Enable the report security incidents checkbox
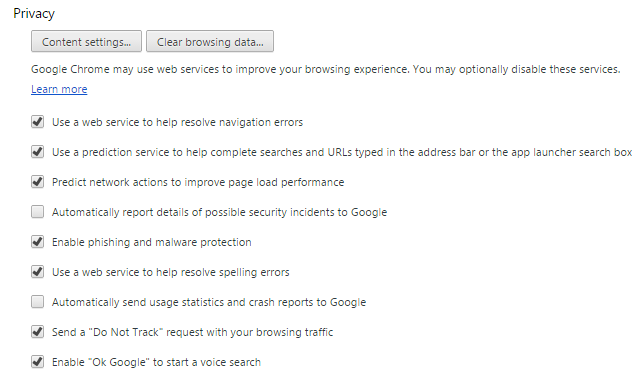 point(38,212)
